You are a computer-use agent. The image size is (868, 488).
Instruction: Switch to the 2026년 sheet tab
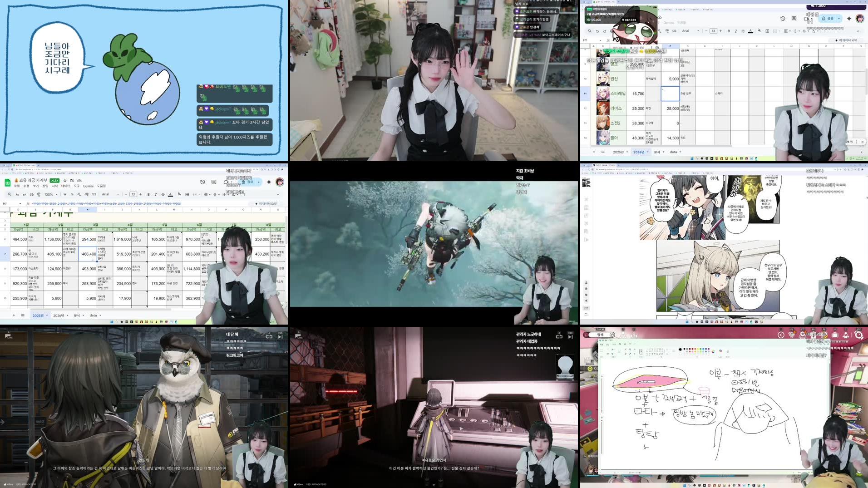coord(58,315)
